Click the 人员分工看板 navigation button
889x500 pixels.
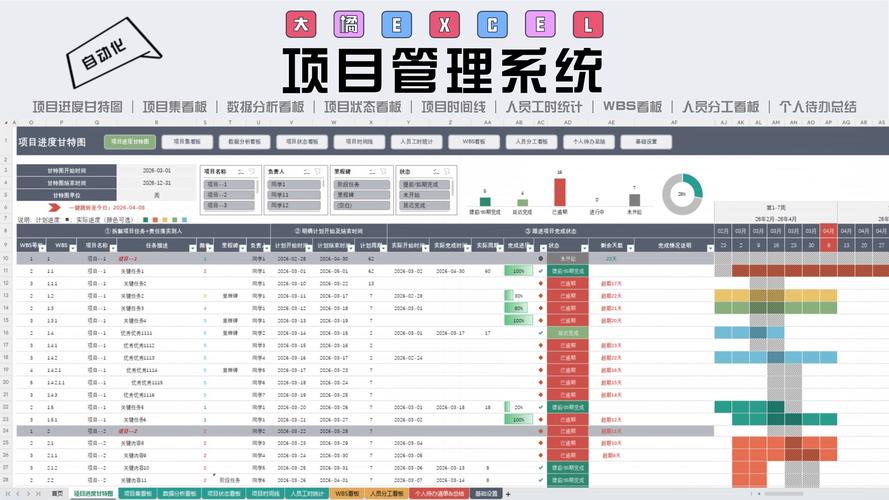531,142
